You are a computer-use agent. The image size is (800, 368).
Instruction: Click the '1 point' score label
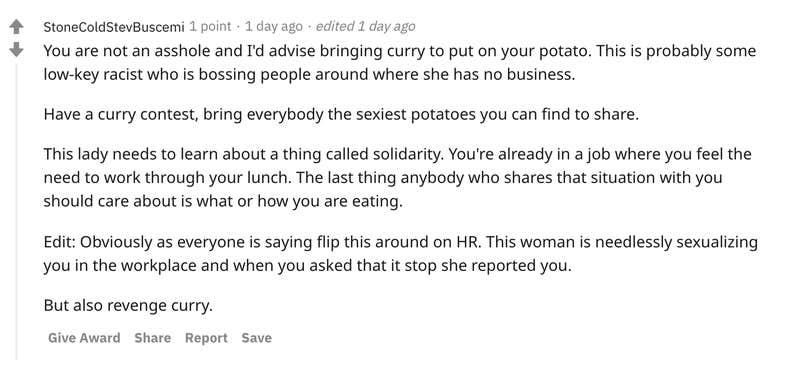[x=211, y=27]
